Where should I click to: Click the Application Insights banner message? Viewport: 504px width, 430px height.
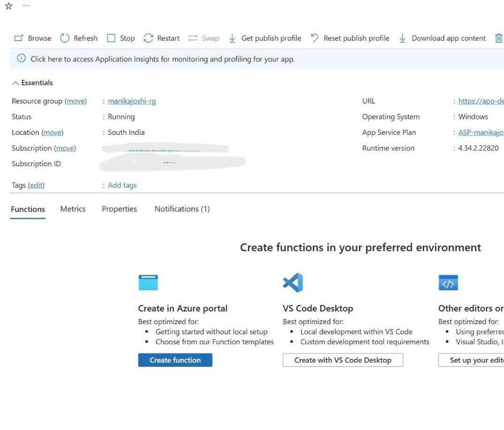pos(162,59)
